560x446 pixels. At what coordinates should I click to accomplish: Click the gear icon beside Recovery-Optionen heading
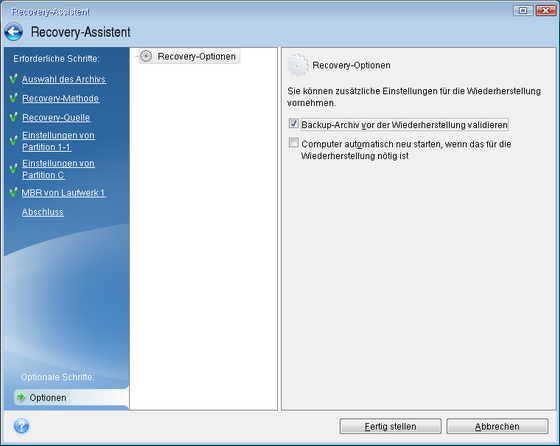point(298,65)
